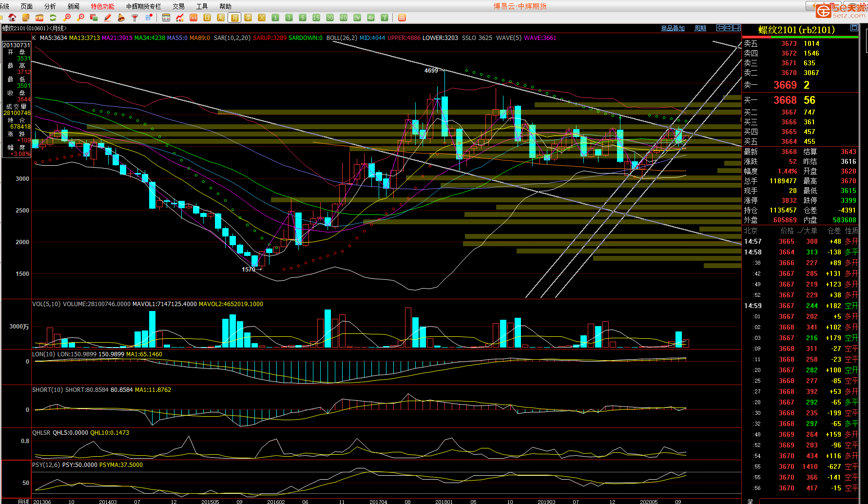
Task: Click the 卖五 price 3673 row
Action: [x=800, y=43]
